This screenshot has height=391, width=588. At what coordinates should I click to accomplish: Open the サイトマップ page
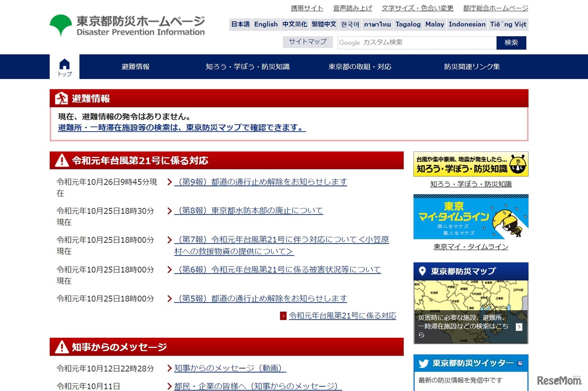(308, 42)
